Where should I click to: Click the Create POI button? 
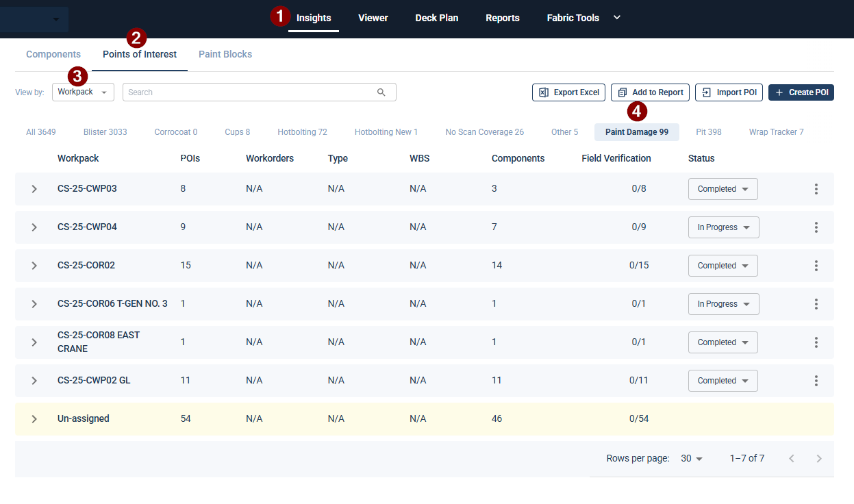pos(801,92)
